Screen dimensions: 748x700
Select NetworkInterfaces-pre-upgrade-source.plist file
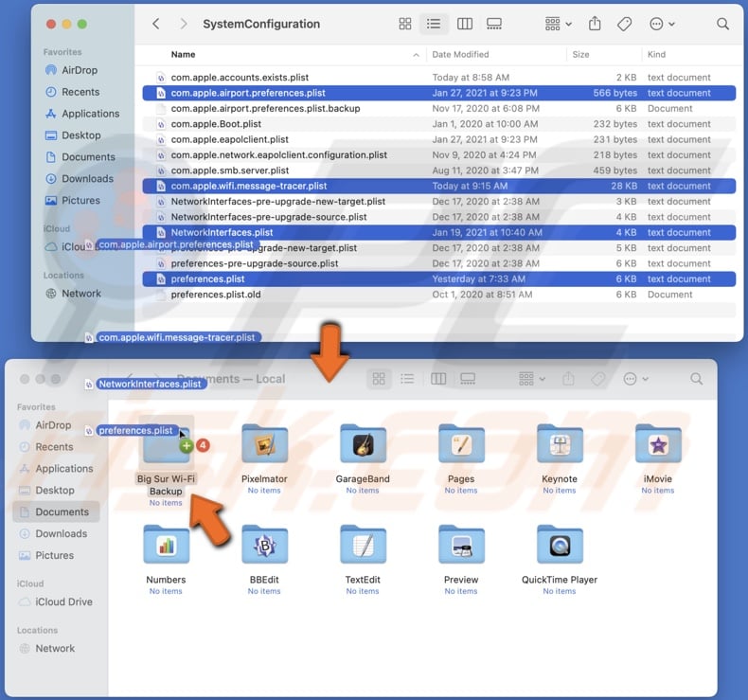439,217
